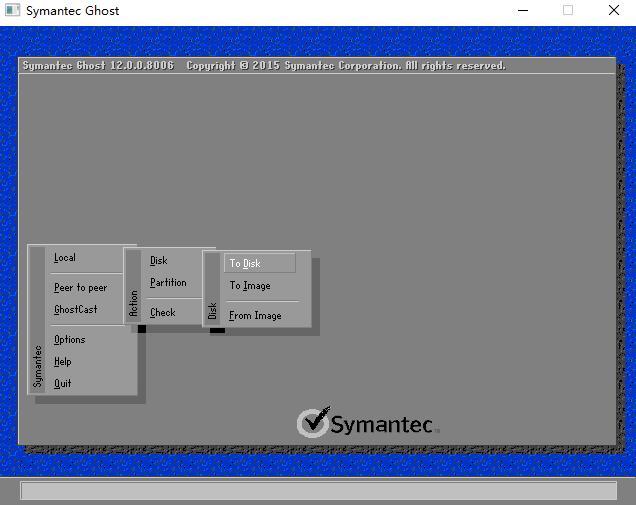Image resolution: width=636 pixels, height=505 pixels.
Task: Click Check in the Action submenu
Action: click(x=162, y=312)
